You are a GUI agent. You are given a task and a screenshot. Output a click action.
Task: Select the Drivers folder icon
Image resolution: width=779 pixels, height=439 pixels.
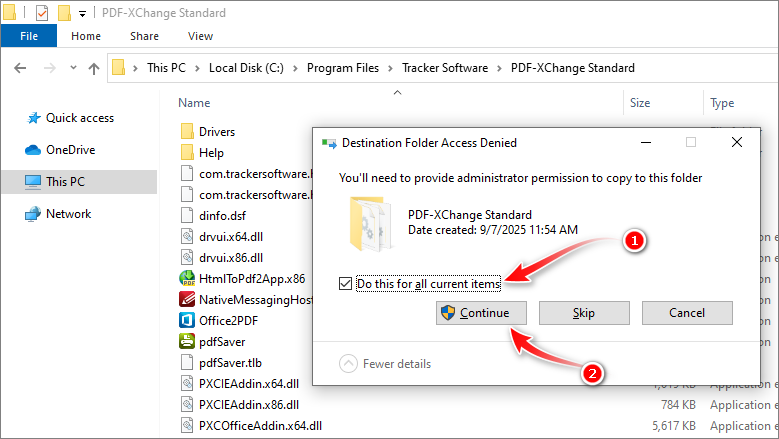pos(187,132)
